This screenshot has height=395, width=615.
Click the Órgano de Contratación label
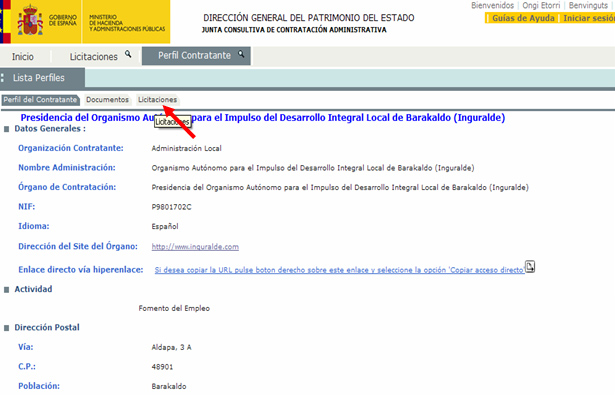pos(67,187)
